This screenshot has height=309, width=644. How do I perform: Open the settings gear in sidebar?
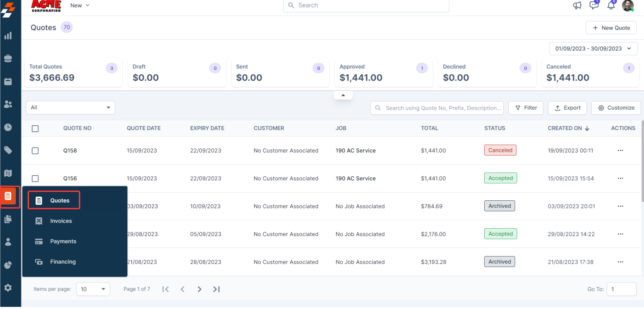click(8, 288)
